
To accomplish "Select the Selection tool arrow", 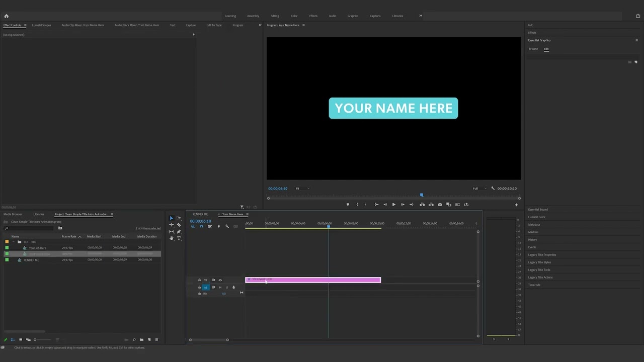I will [x=171, y=218].
